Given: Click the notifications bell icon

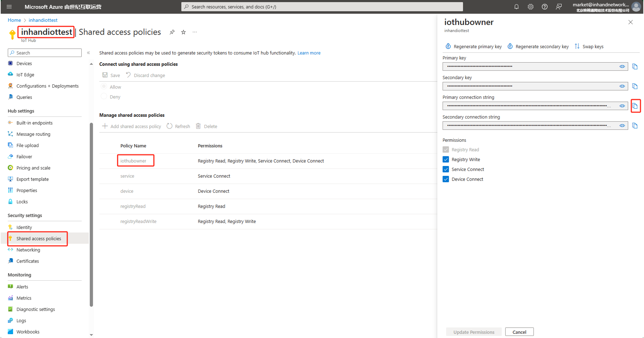Looking at the screenshot, I should [516, 7].
